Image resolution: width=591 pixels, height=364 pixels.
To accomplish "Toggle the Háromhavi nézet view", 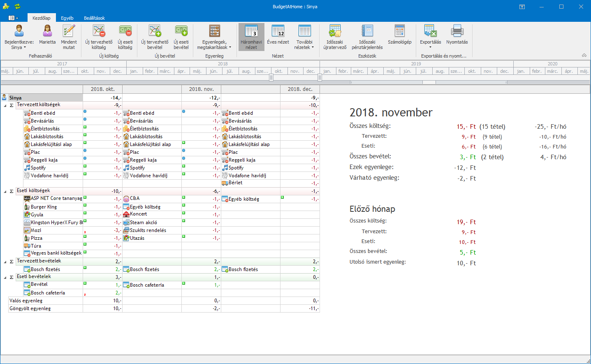I will point(251,32).
